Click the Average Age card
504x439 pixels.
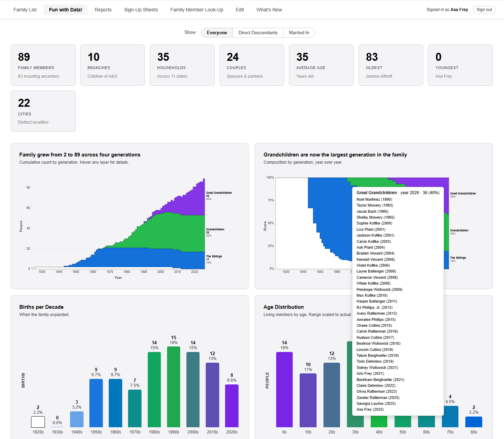click(321, 65)
